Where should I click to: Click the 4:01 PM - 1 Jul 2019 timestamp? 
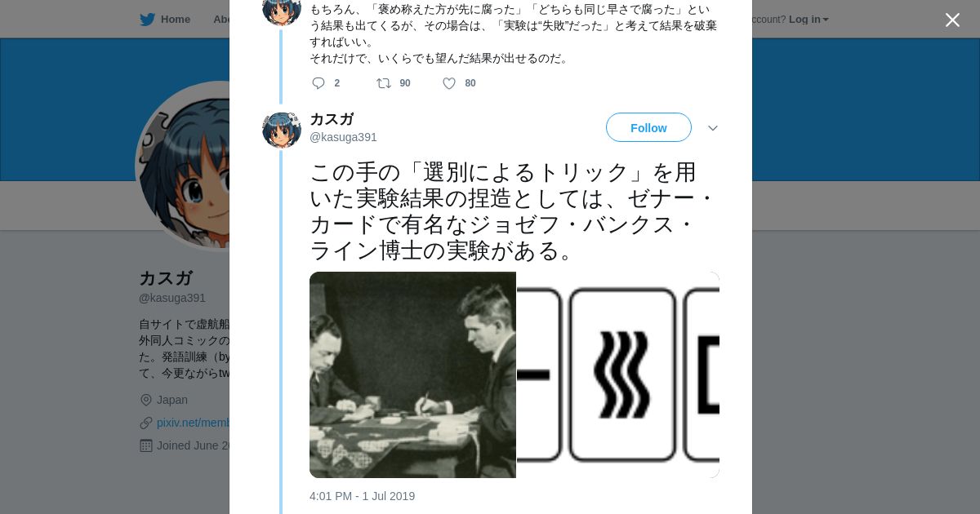coord(362,496)
